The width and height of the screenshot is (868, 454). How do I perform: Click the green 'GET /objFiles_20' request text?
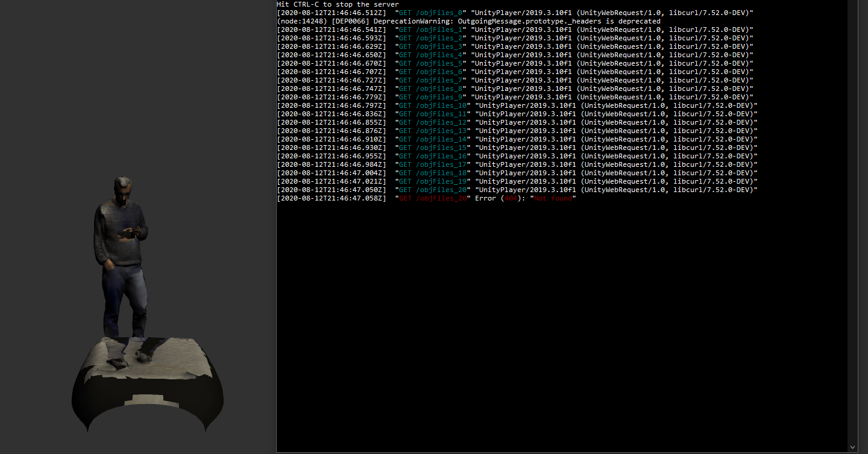pyautogui.click(x=433, y=190)
